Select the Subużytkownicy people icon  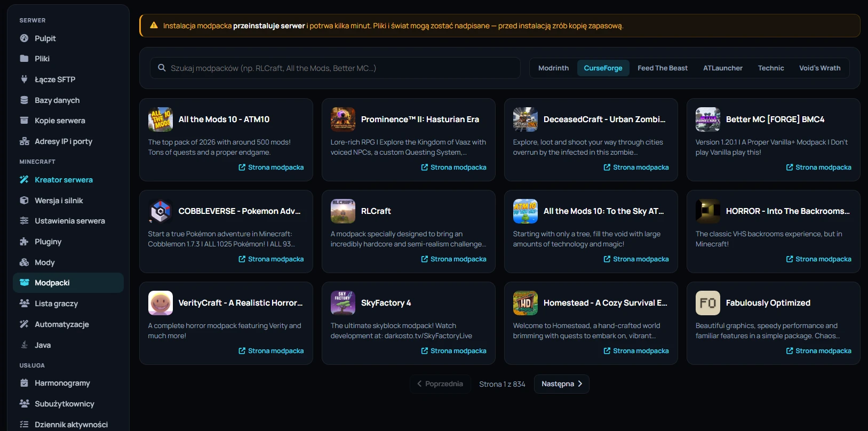click(24, 404)
